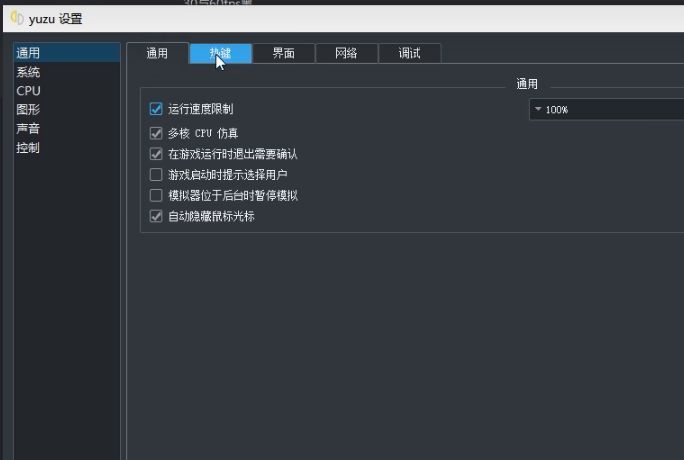Viewport: 684px width, 460px height.
Task: Switch to the 界面 tab
Action: [283, 54]
